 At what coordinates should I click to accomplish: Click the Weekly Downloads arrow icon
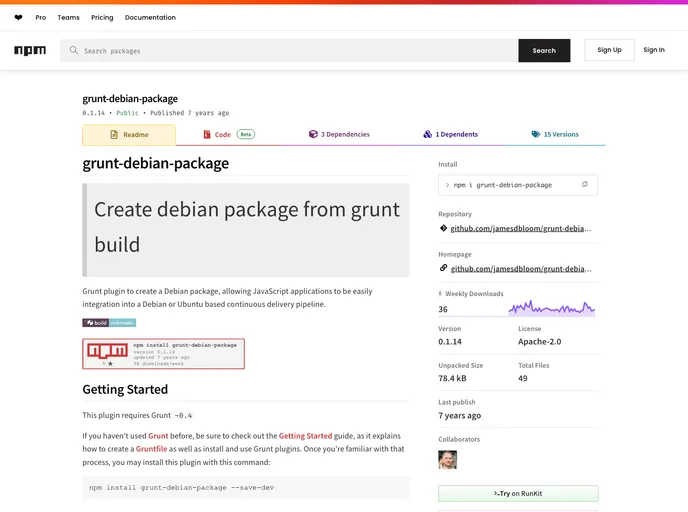click(440, 294)
